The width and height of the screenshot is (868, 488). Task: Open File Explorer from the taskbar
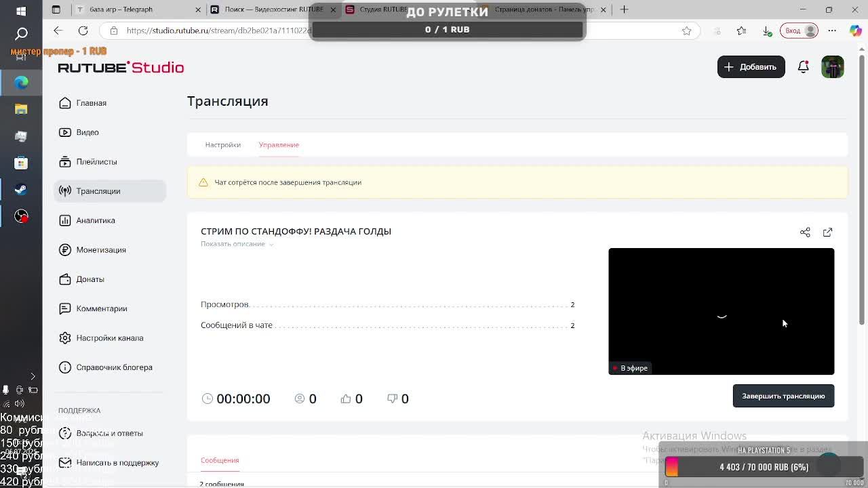(21, 109)
